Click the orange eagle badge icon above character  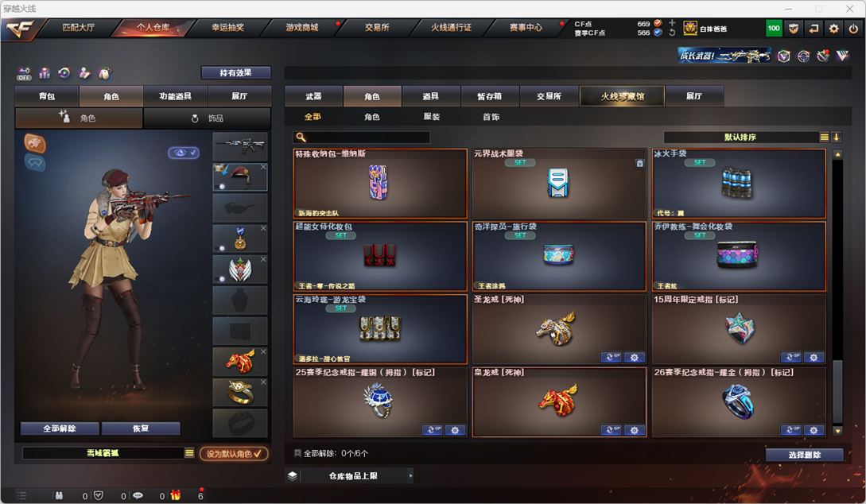pos(35,144)
